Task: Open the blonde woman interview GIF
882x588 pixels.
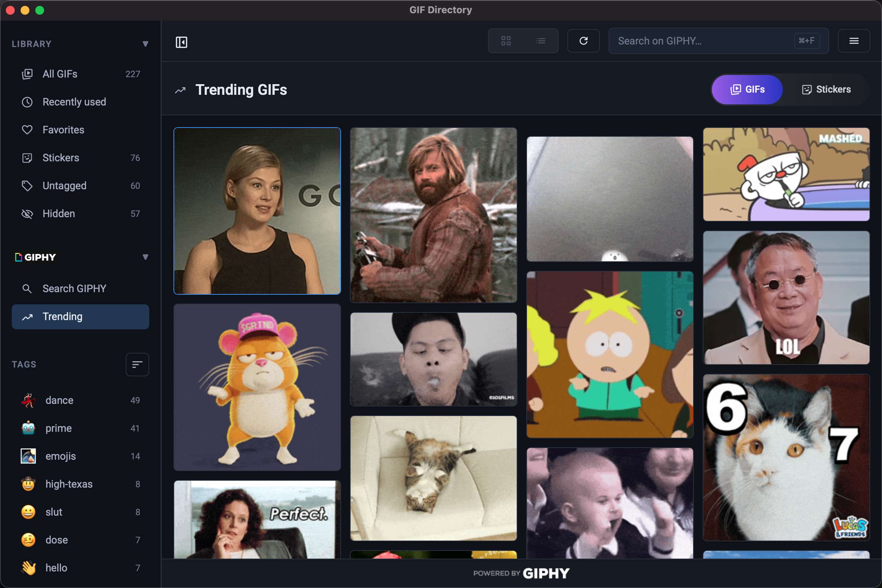Action: (x=257, y=211)
